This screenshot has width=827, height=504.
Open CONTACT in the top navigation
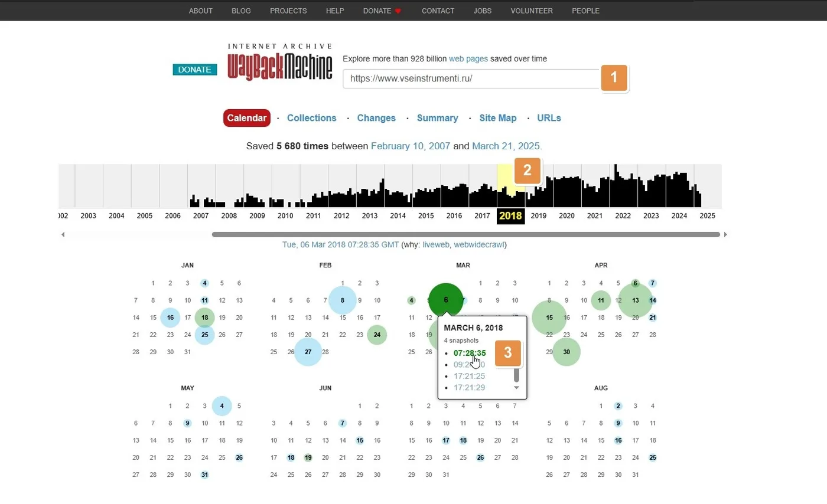[x=438, y=11]
